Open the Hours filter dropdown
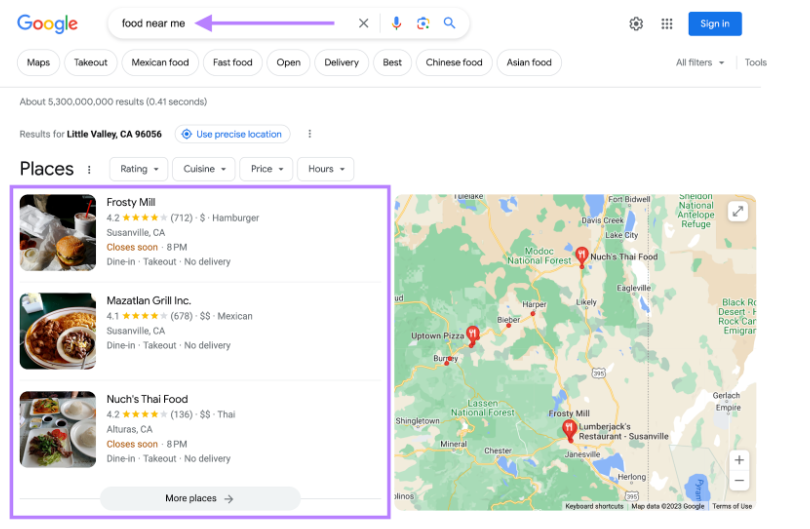Viewport: 810px width, 529px height. [325, 169]
